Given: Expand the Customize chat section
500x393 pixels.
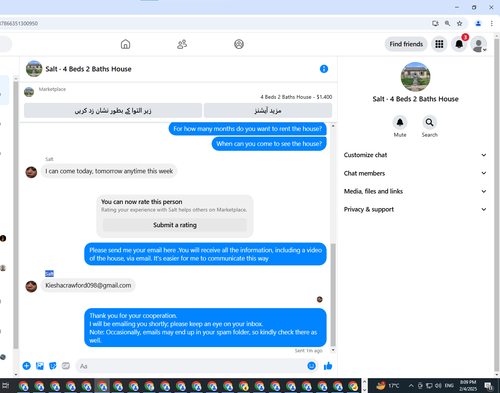Looking at the screenshot, I should (x=415, y=155).
